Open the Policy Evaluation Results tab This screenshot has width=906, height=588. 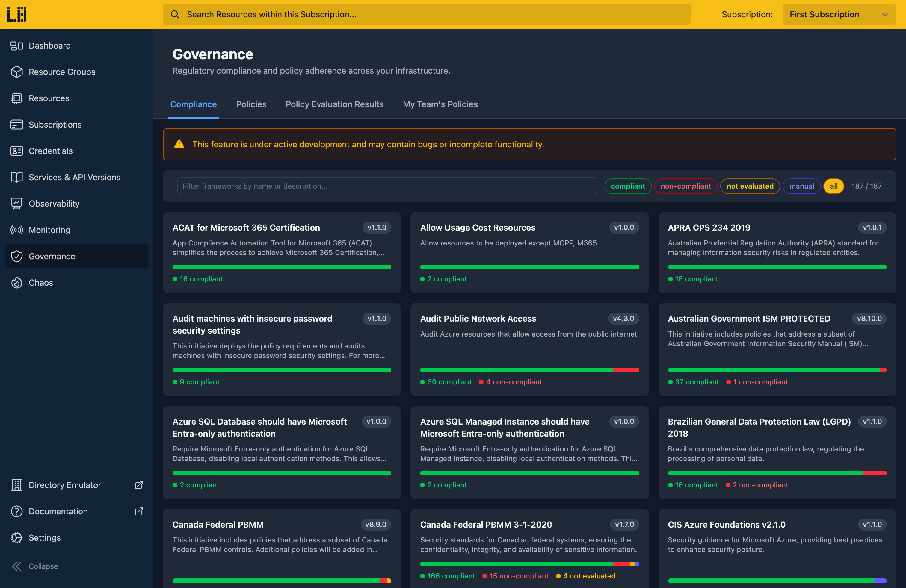tap(334, 104)
